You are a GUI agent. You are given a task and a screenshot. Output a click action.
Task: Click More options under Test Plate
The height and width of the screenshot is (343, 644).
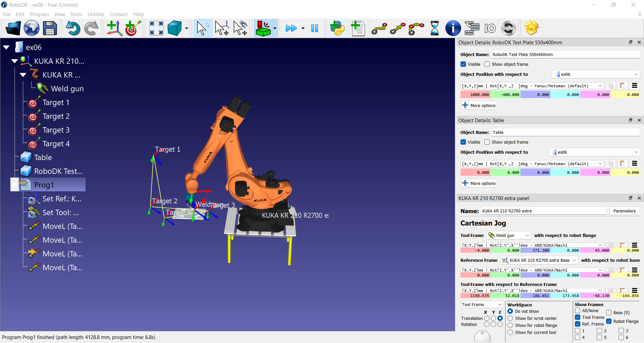pos(479,105)
